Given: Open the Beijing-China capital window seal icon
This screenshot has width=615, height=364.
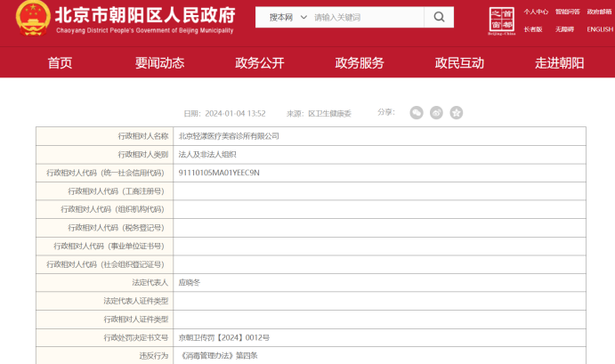Looking at the screenshot, I should click(502, 20).
